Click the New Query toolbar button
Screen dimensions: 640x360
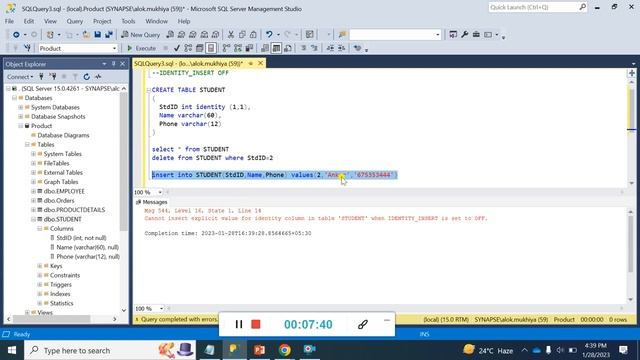[140, 35]
